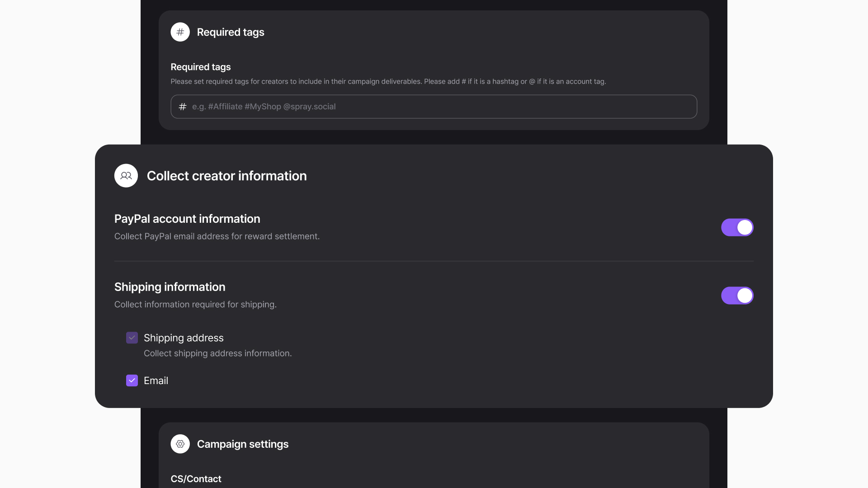Click the large Required tags card heading

pyautogui.click(x=231, y=32)
